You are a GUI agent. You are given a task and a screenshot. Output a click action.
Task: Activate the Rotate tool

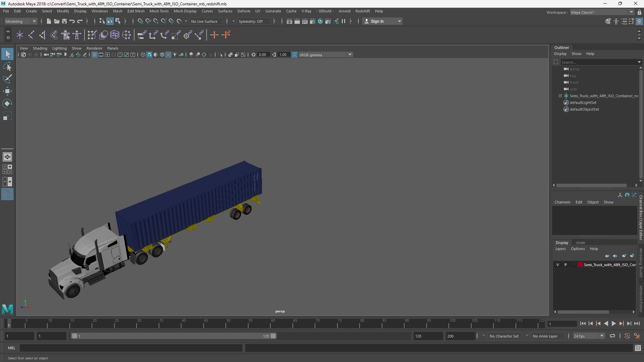[x=7, y=104]
